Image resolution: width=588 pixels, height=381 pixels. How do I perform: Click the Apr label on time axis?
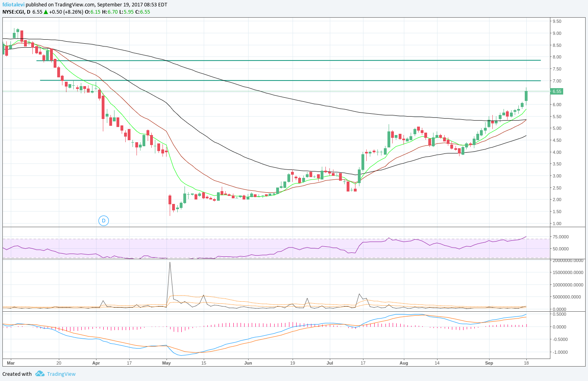point(96,363)
